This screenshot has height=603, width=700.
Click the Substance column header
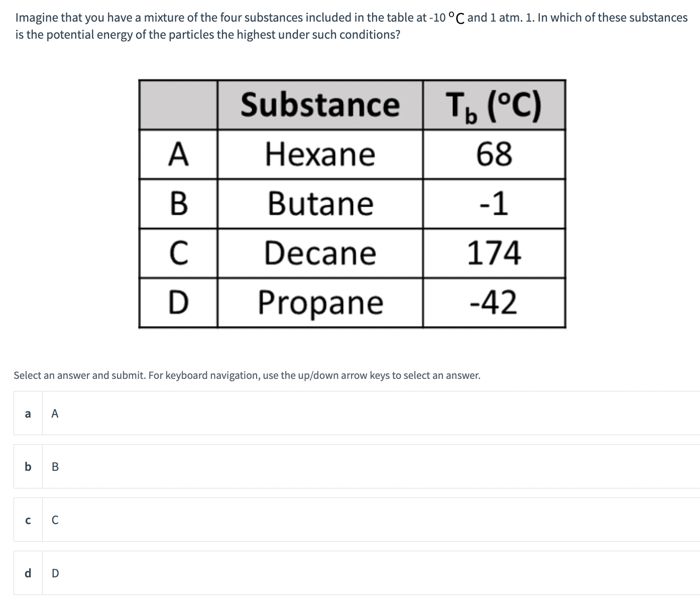click(x=320, y=105)
